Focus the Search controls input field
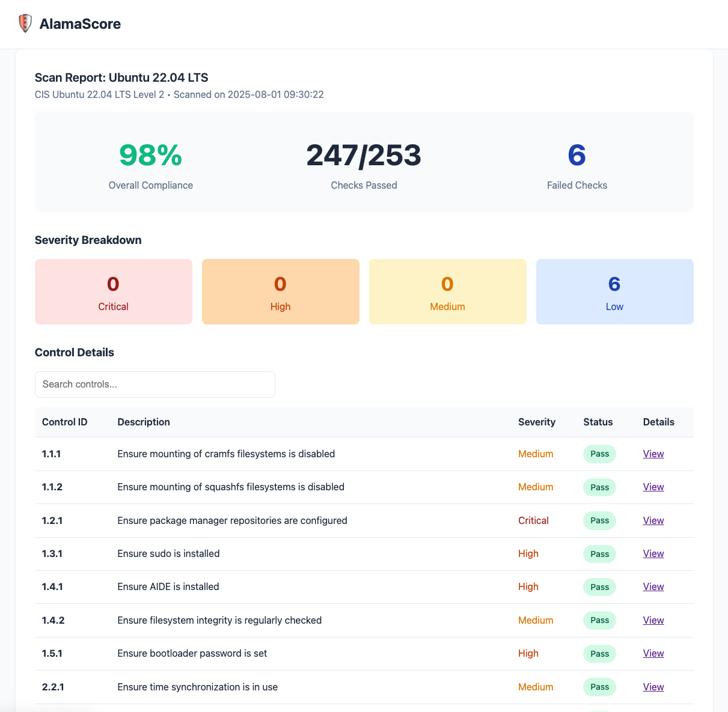 (155, 385)
